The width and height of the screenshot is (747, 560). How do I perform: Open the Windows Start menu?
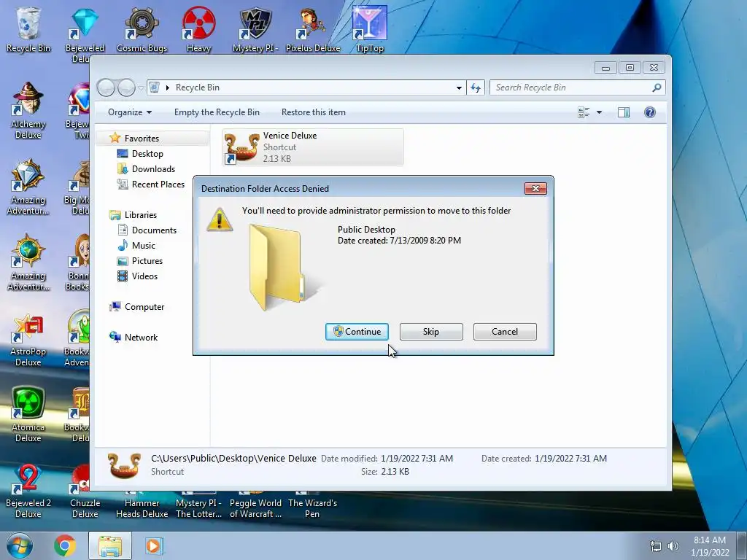tap(19, 545)
